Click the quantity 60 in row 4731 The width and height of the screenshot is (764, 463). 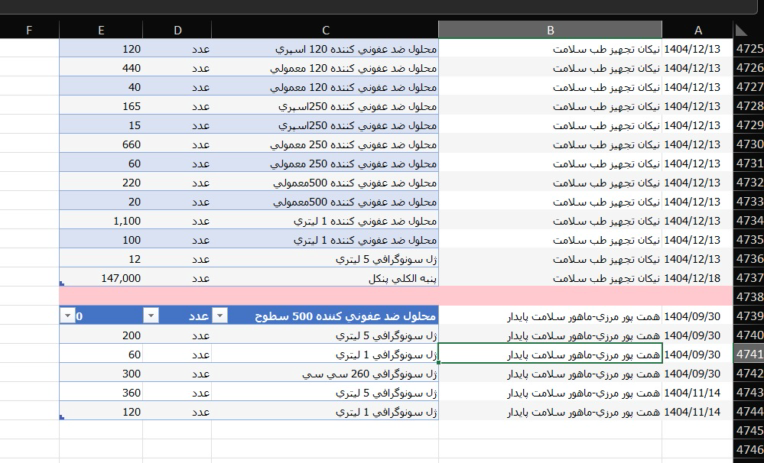(101, 163)
